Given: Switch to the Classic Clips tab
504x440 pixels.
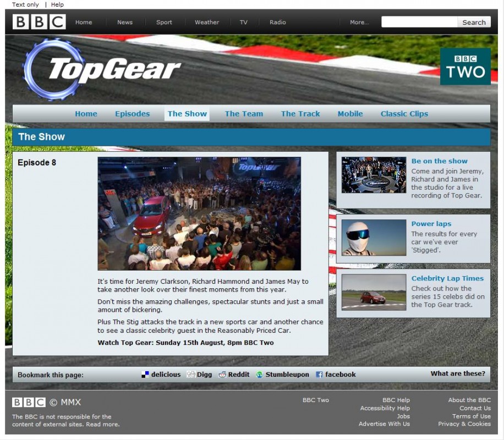Looking at the screenshot, I should click(x=404, y=113).
